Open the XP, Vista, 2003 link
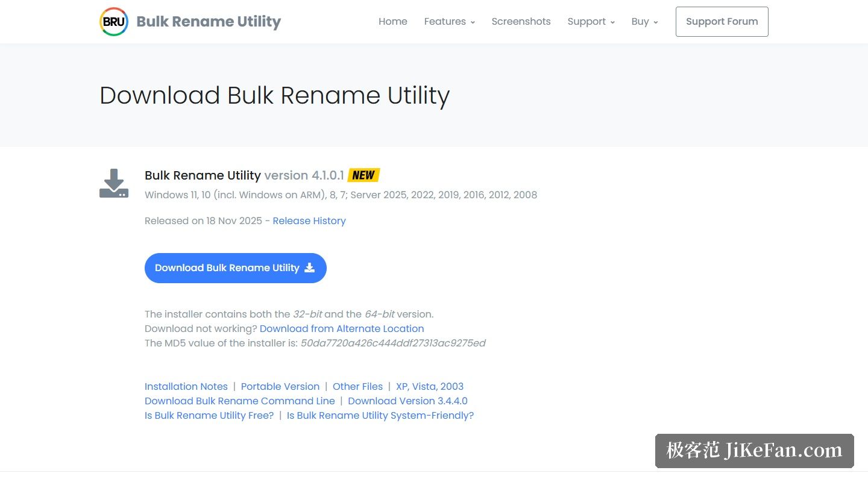The image size is (868, 482). [x=430, y=387]
